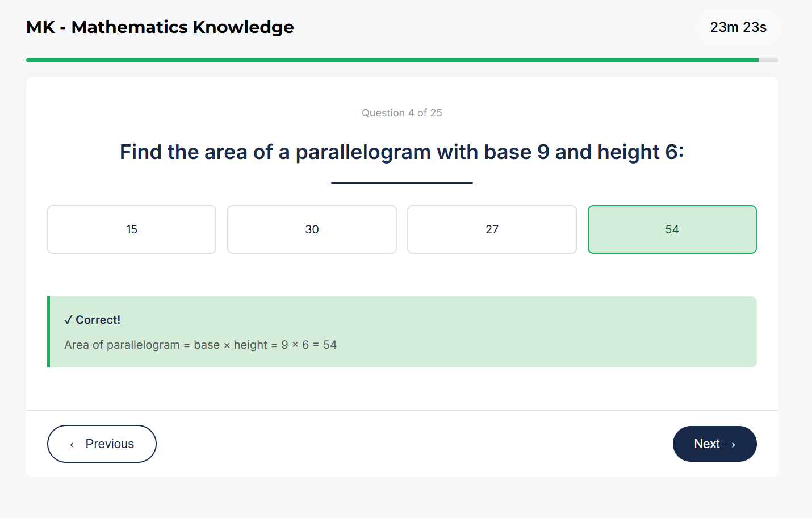Click the question text about parallelogram area
Viewport: 812px width, 518px height.
click(401, 152)
